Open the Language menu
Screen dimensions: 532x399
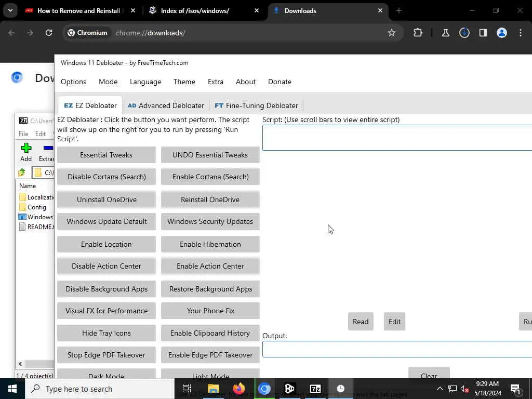pyautogui.click(x=145, y=82)
